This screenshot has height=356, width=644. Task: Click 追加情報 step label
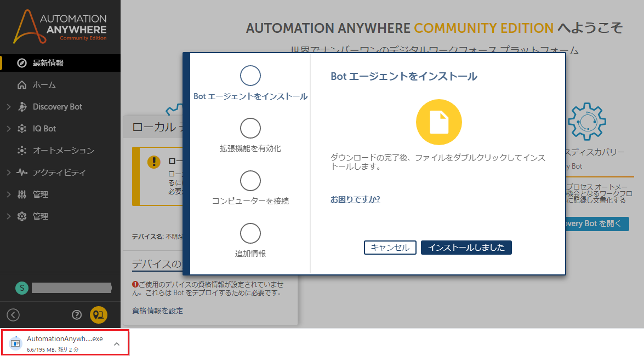click(x=250, y=254)
